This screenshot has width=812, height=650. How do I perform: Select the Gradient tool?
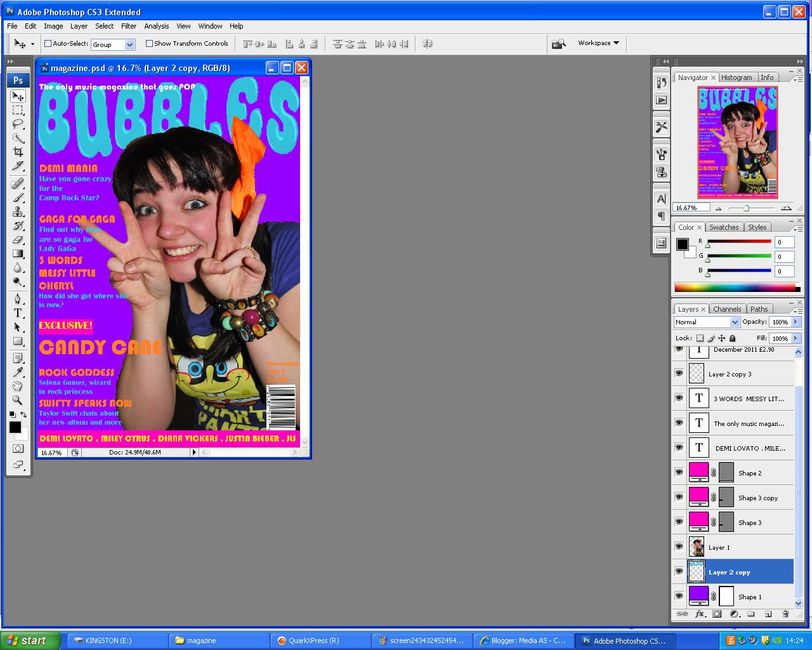coord(18,254)
